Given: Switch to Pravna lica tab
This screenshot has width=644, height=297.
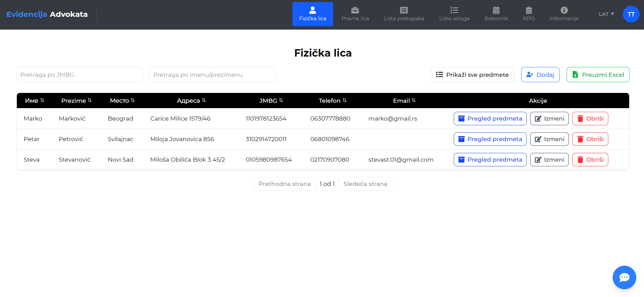Looking at the screenshot, I should click(x=355, y=14).
